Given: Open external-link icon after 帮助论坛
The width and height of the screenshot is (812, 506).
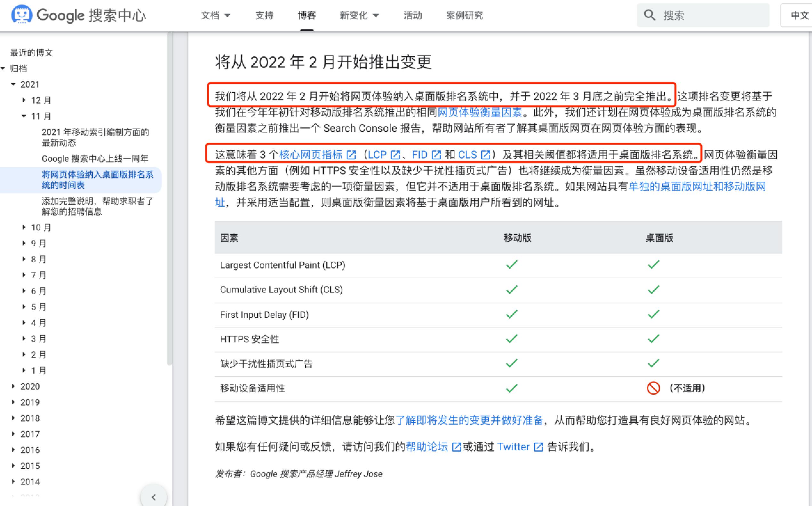Looking at the screenshot, I should [x=457, y=447].
